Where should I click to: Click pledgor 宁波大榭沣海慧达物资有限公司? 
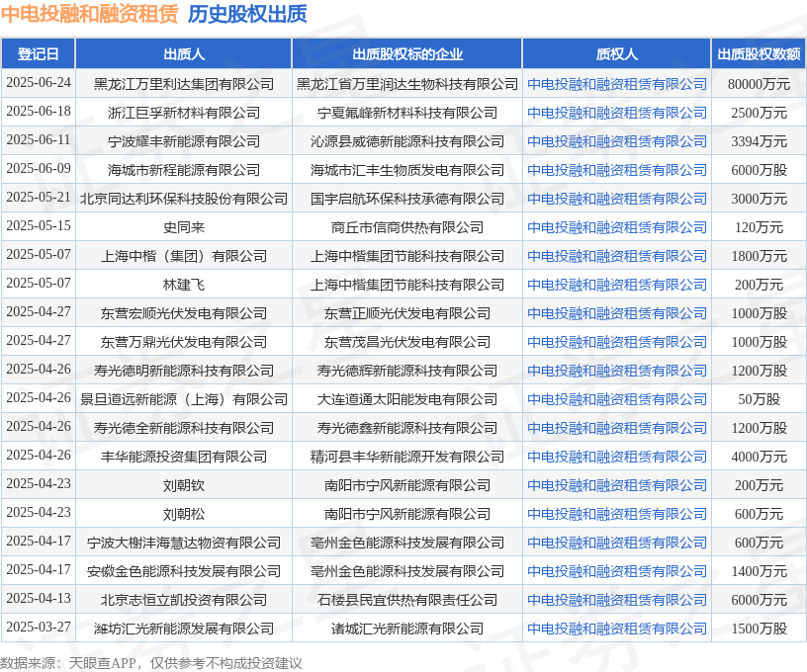point(184,543)
